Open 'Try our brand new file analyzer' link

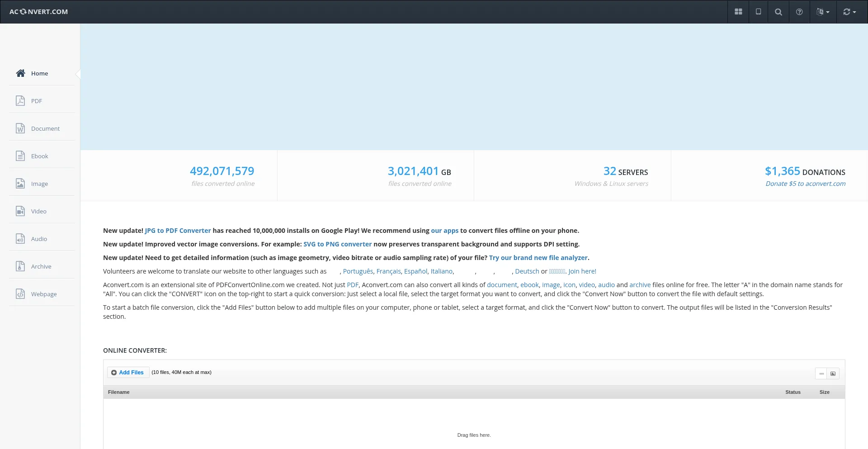point(538,258)
